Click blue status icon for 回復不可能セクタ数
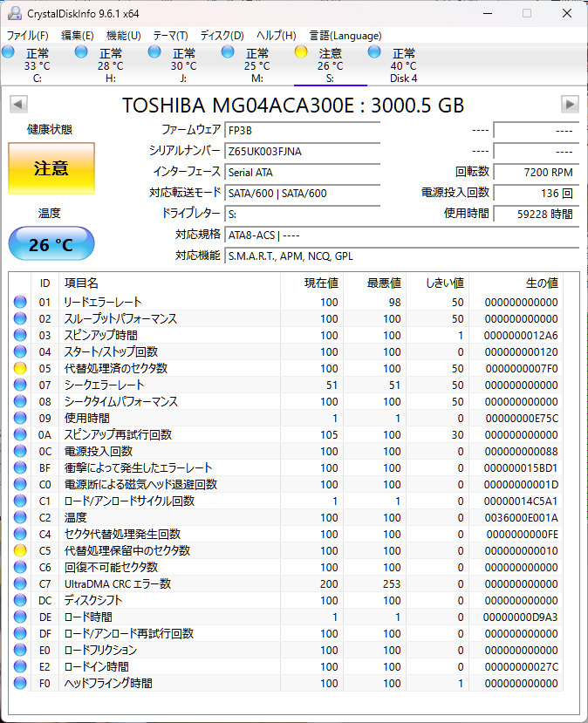 (x=20, y=567)
